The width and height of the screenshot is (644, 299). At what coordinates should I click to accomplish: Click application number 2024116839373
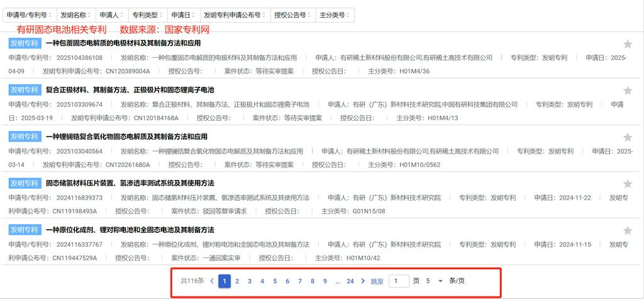coord(80,198)
